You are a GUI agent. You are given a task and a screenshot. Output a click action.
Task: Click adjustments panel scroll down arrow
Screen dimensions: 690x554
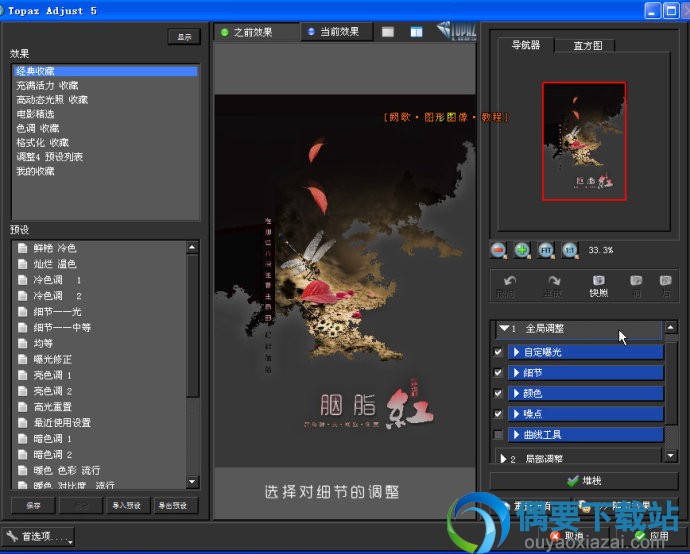point(671,455)
